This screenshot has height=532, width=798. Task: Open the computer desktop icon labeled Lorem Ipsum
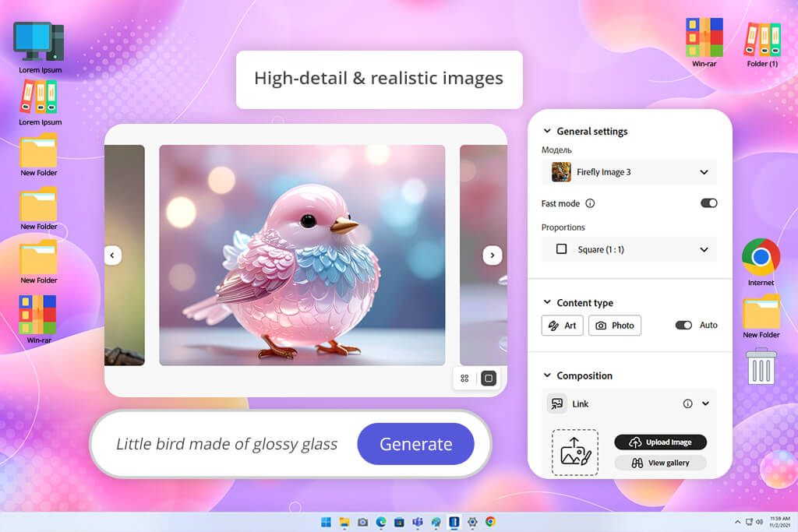click(39, 48)
